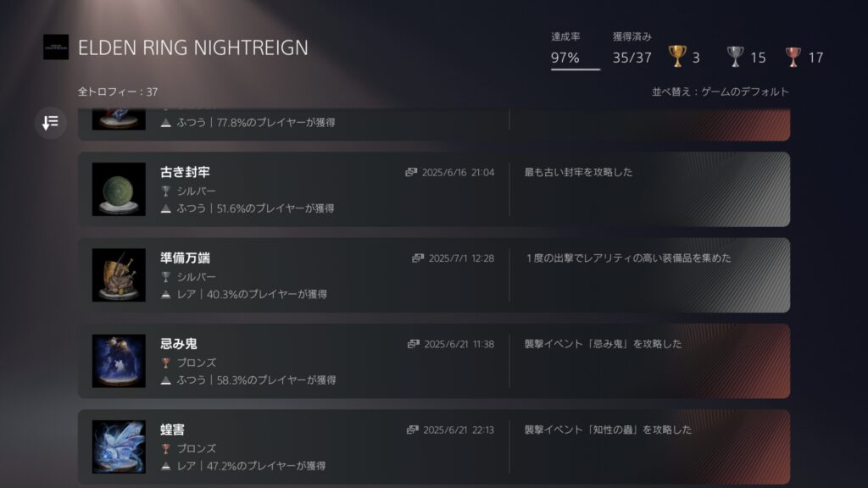Screen dimensions: 868x488
Task: Click the sort order icon button
Action: pos(50,122)
